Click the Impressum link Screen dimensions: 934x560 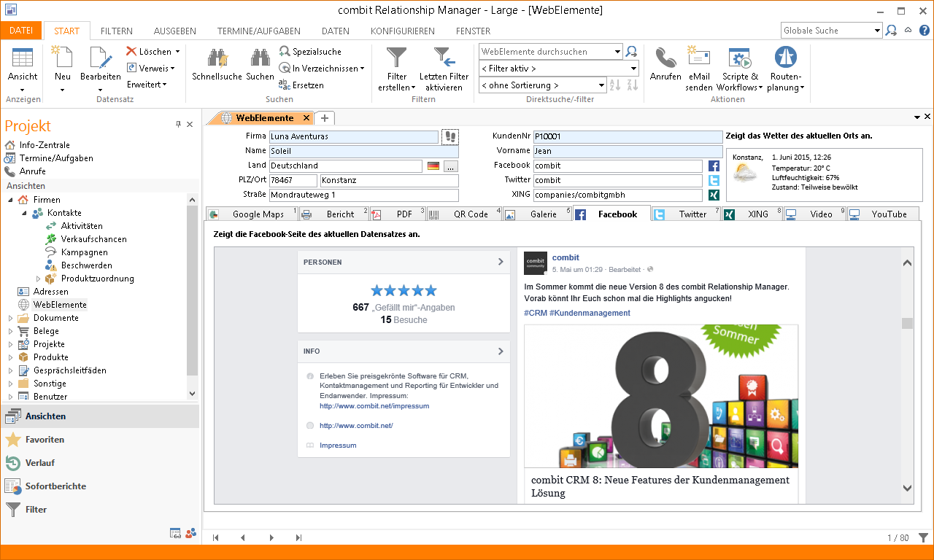click(338, 445)
